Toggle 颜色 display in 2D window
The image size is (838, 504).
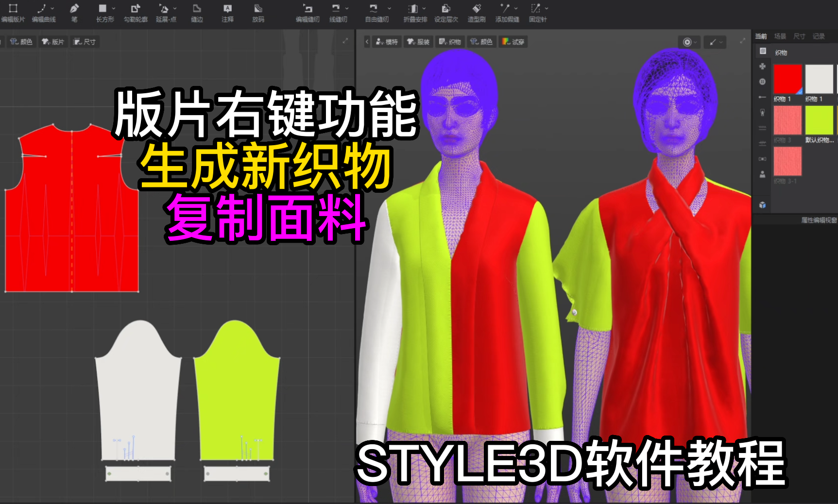tap(21, 42)
